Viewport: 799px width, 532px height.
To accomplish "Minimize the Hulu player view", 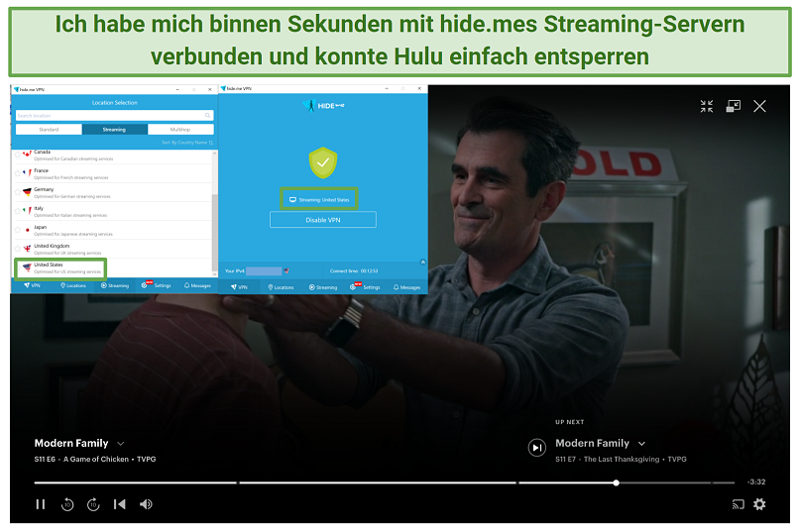I will [706, 106].
